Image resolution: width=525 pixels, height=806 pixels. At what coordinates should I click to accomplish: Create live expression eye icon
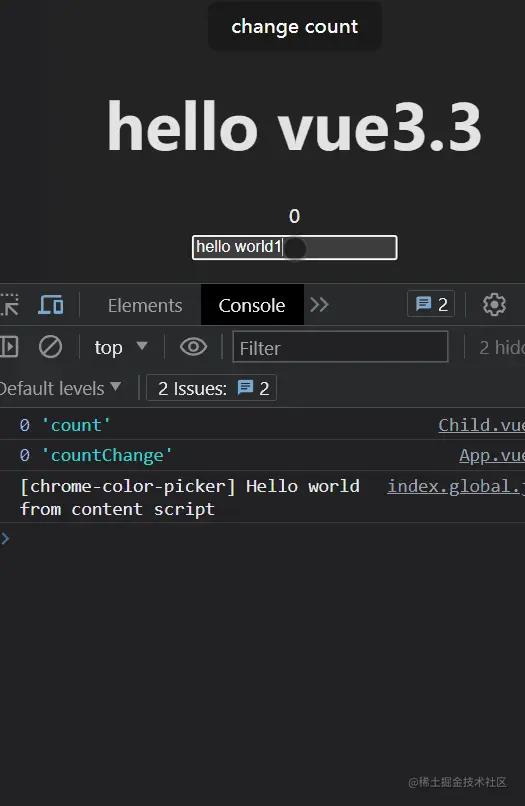[193, 347]
